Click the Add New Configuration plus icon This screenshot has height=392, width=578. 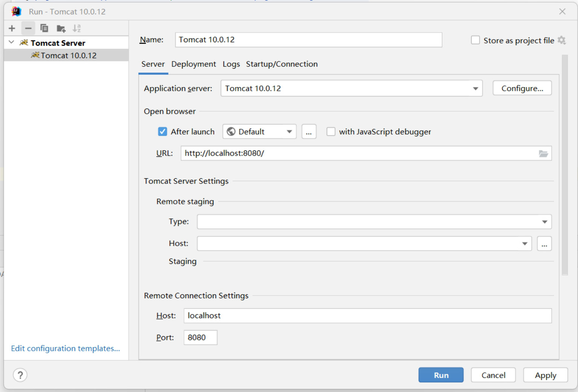pos(12,28)
